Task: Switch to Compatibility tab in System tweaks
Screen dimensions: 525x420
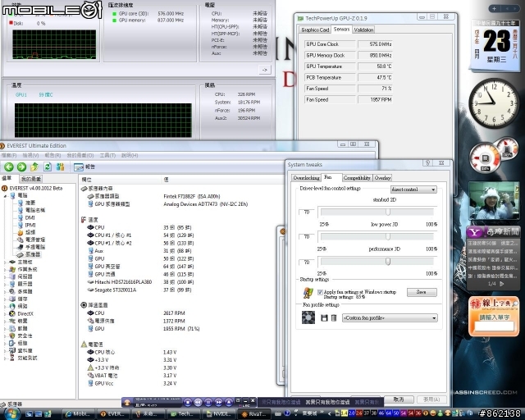Action: [x=357, y=178]
